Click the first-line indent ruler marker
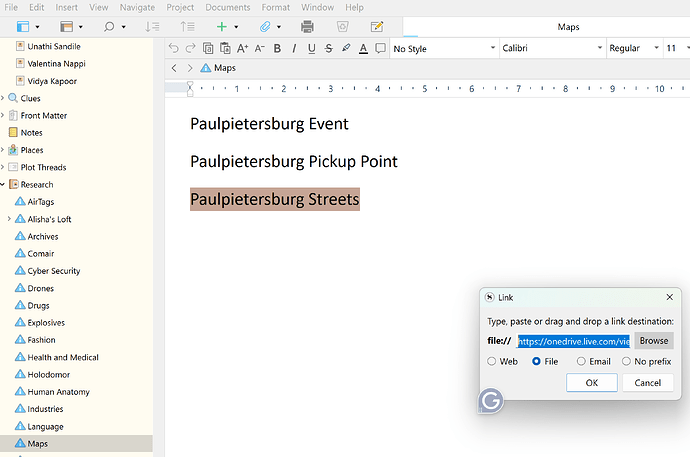This screenshot has height=457, width=690. 190,85
